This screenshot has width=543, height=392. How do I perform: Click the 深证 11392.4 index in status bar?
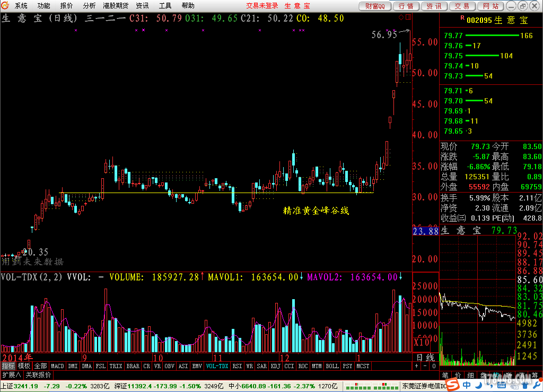pos(133,386)
